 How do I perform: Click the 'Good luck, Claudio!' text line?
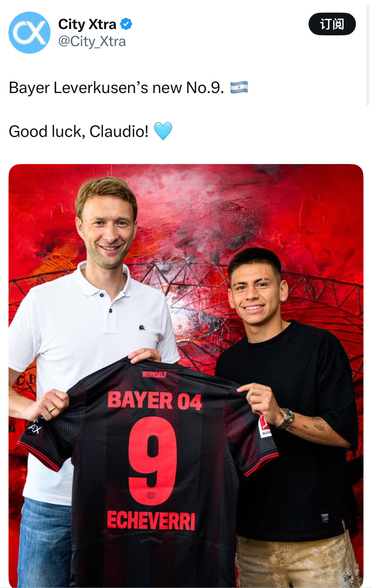79,132
